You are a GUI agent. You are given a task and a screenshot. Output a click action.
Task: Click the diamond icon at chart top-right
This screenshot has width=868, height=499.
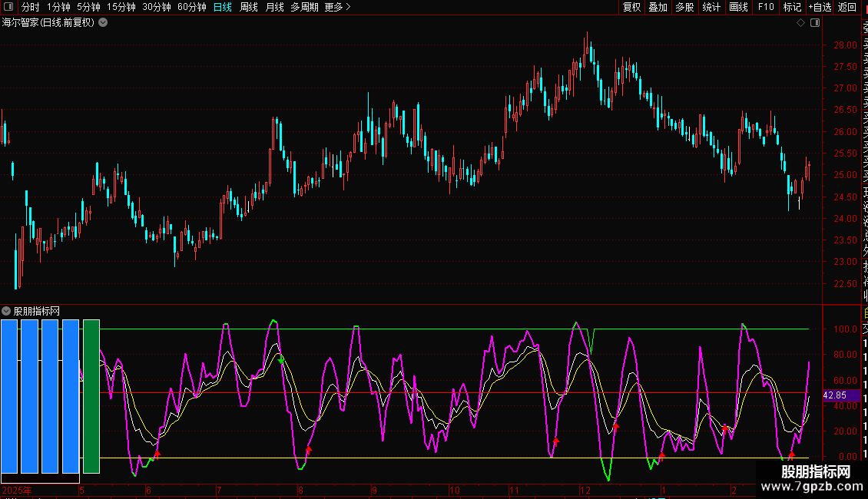[800, 23]
